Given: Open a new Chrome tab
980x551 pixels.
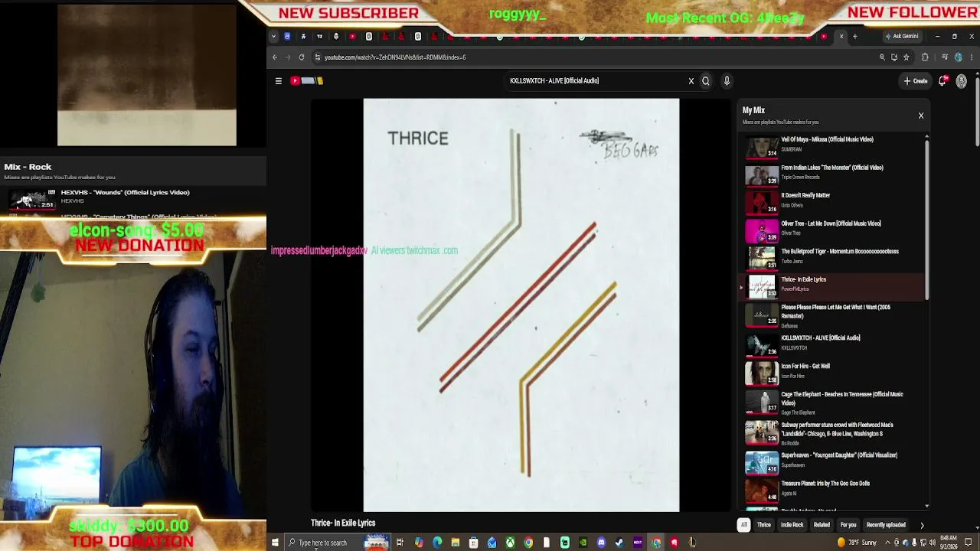Looking at the screenshot, I should (855, 36).
